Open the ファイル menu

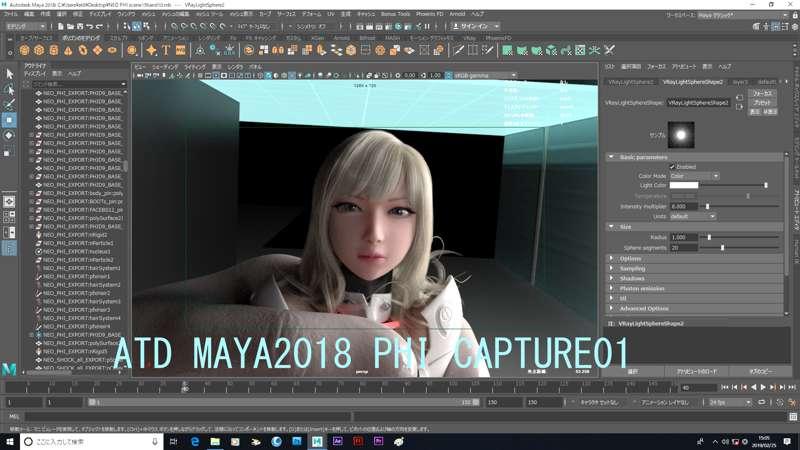point(11,14)
